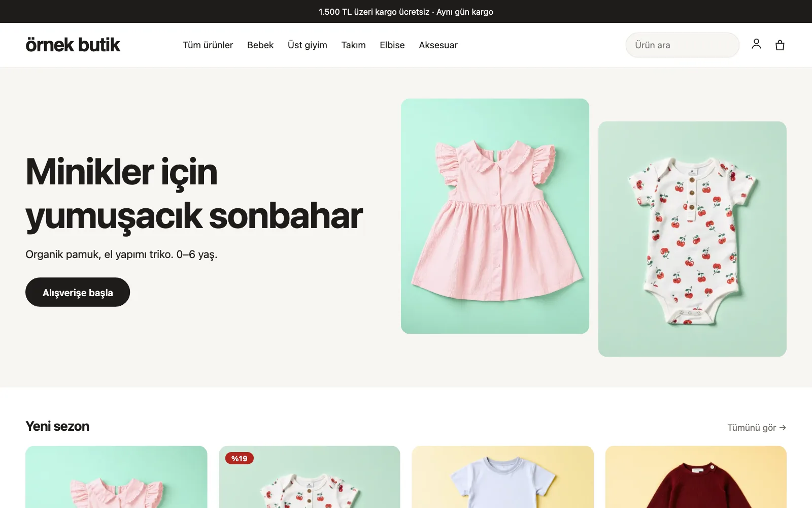Click the Alışverişe başla button
The width and height of the screenshot is (812, 508).
(78, 292)
